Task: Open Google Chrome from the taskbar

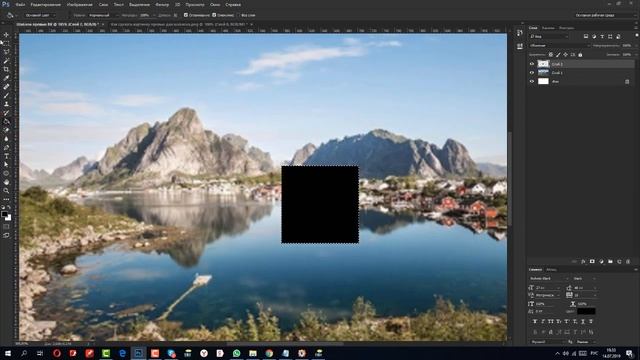Action: [269, 353]
